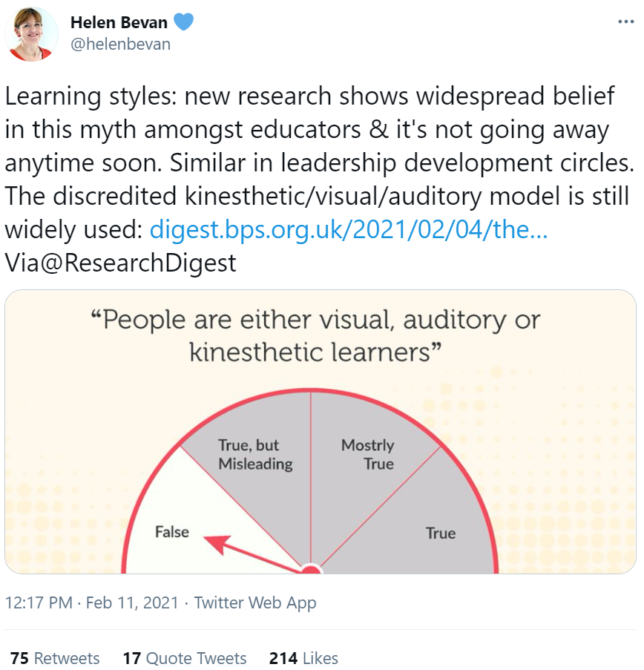Click the Feb 11, 2021 date
This screenshot has width=644, height=670.
tap(132, 602)
